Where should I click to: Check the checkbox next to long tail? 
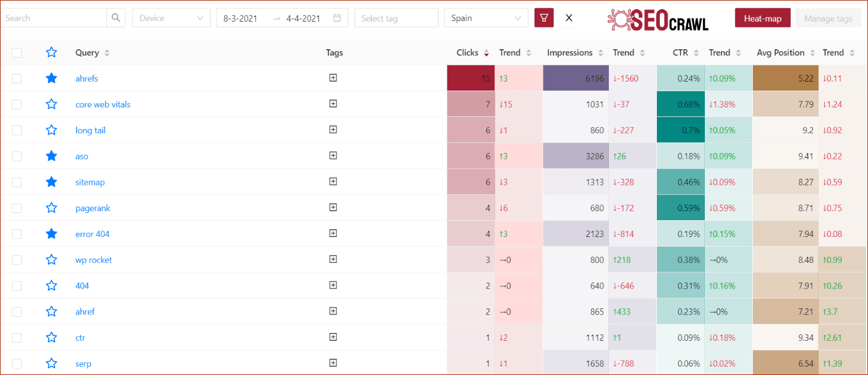pos(16,130)
